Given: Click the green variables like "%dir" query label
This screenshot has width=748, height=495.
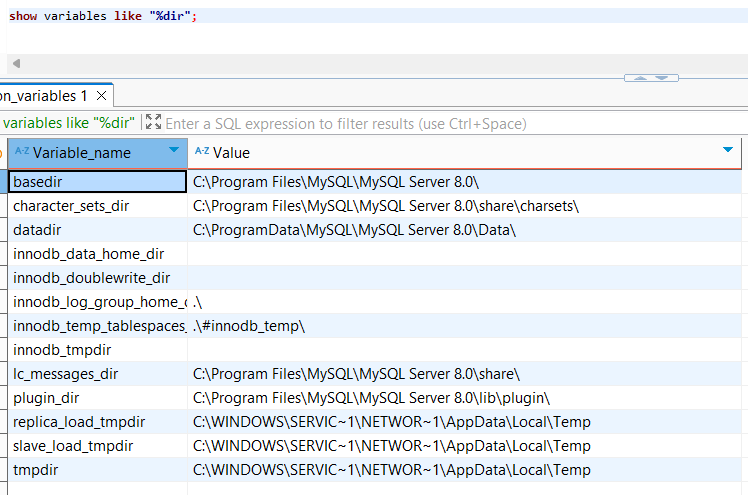Looking at the screenshot, I should (x=69, y=123).
